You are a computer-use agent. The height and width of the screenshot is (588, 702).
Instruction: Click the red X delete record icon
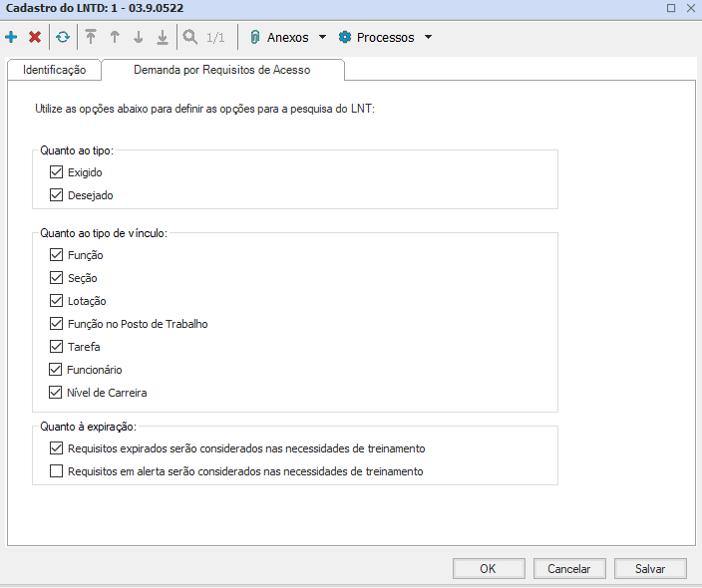(35, 38)
